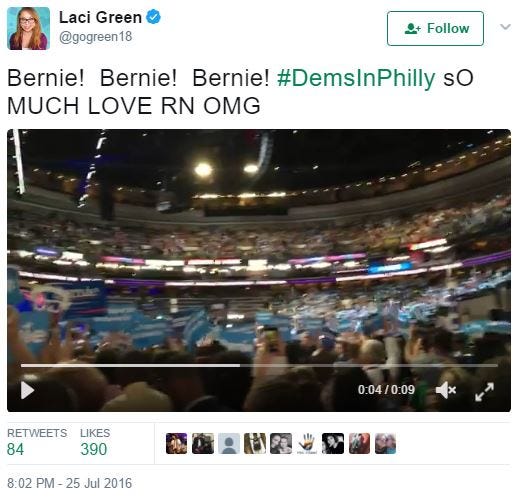Play the tweet's video
This screenshot has width=518, height=500.
click(x=27, y=390)
